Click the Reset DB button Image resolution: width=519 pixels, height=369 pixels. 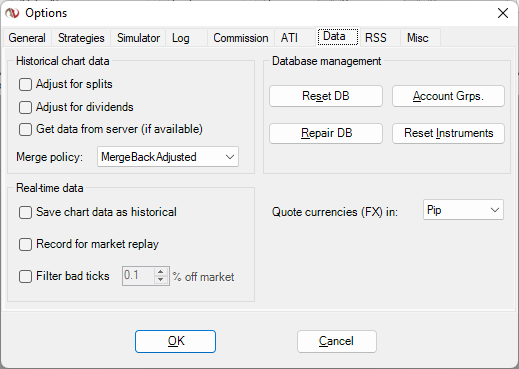[x=326, y=96]
